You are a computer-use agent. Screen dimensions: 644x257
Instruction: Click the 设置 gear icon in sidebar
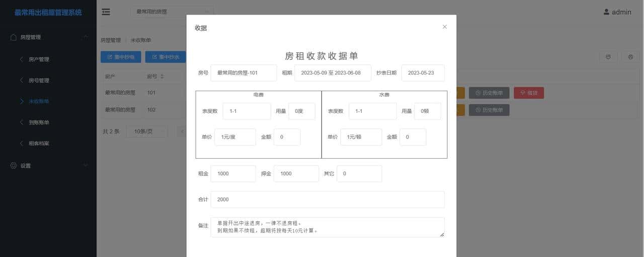pos(14,166)
